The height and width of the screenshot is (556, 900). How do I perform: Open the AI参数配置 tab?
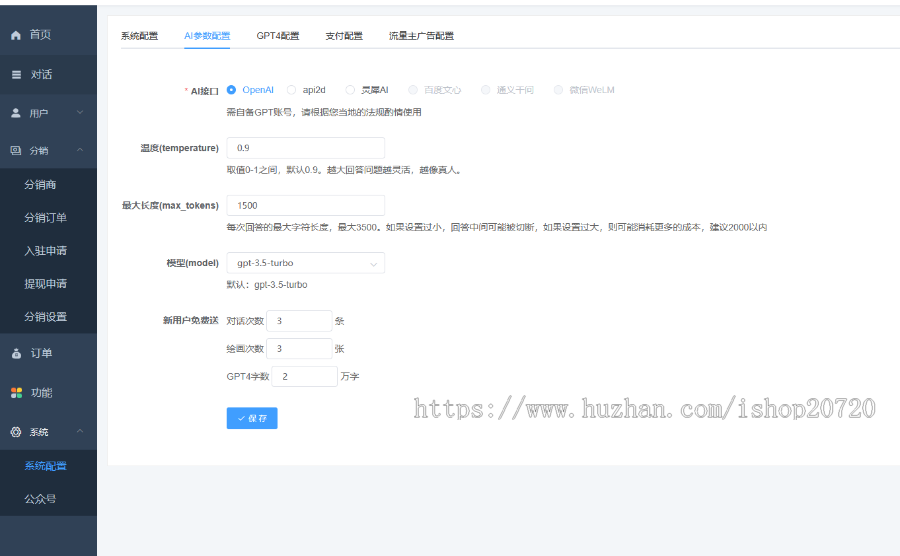[x=207, y=36]
